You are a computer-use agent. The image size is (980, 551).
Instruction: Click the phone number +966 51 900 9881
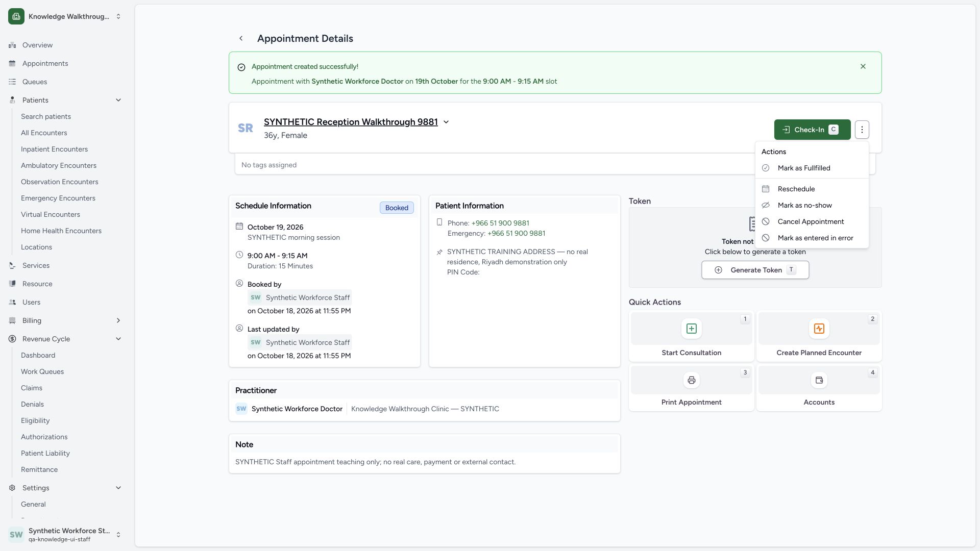coord(500,223)
